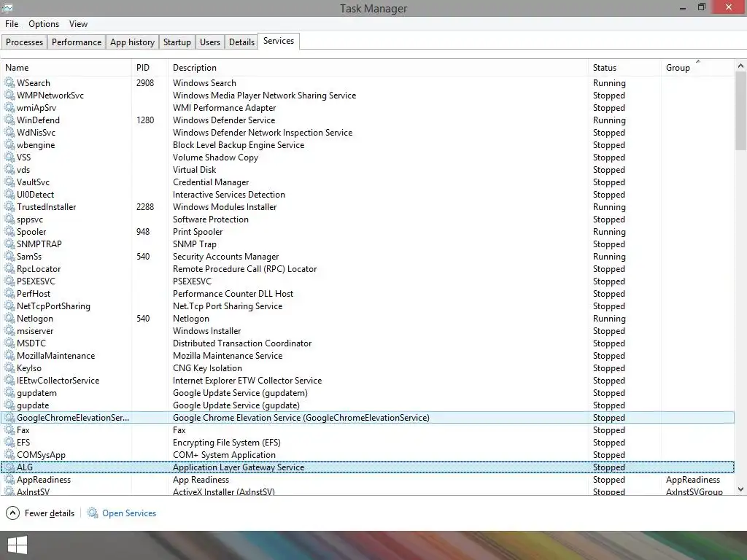Click the KeyIso service gear icon
The height and width of the screenshot is (560, 747).
point(9,367)
